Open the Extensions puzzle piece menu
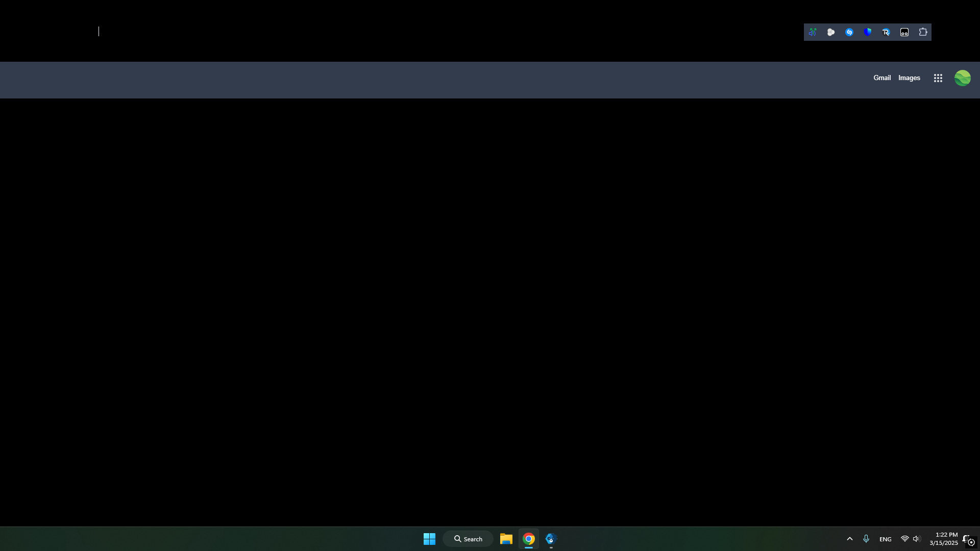Image resolution: width=980 pixels, height=551 pixels. [923, 32]
